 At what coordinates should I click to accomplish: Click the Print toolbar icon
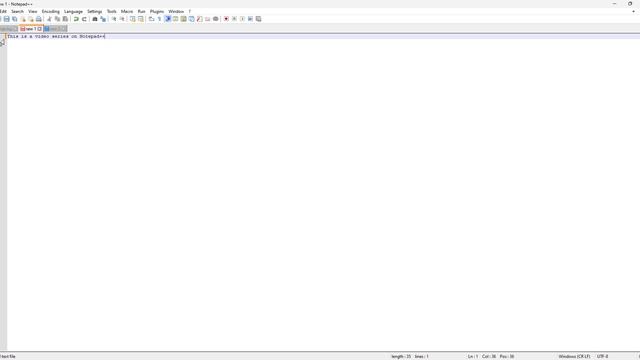pos(39,19)
